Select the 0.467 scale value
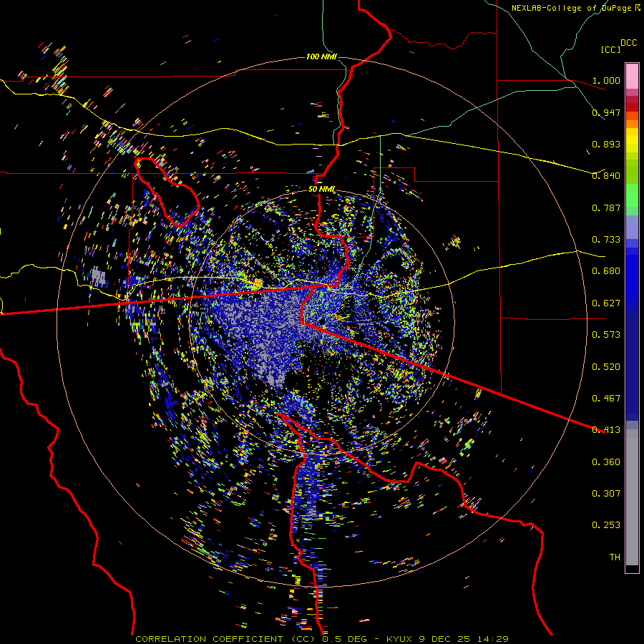The width and height of the screenshot is (644, 644). 606,399
